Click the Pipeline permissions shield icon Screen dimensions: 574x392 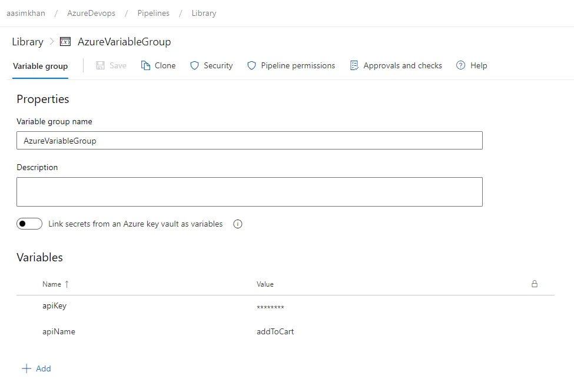pos(251,65)
